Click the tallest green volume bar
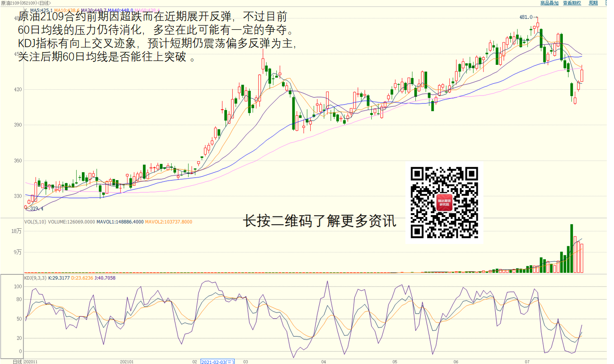The image size is (614, 364). click(571, 248)
